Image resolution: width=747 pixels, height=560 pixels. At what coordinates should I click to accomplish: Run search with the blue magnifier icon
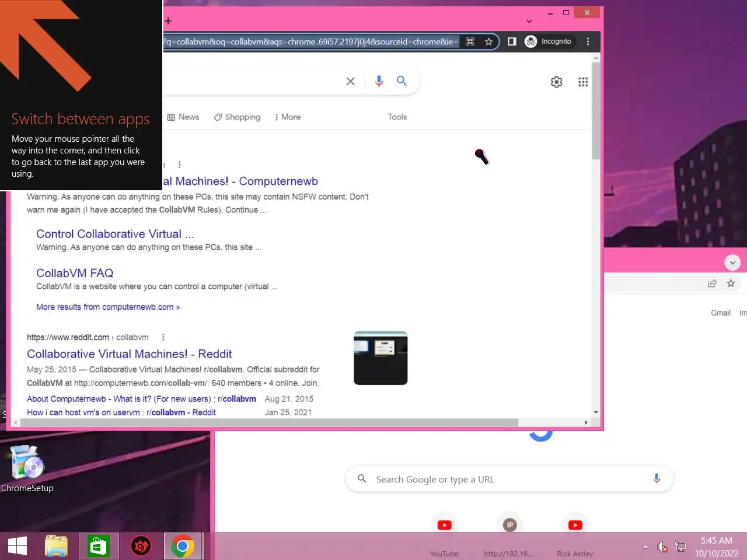click(402, 80)
